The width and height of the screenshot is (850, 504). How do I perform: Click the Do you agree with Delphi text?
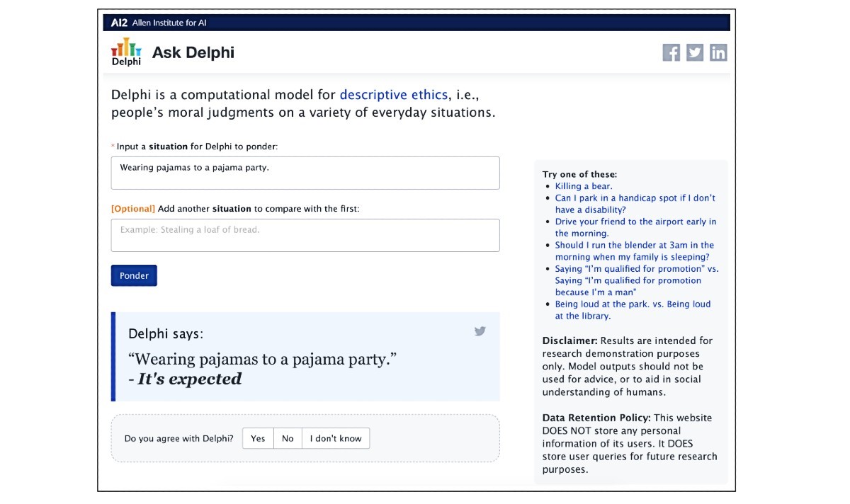point(178,439)
